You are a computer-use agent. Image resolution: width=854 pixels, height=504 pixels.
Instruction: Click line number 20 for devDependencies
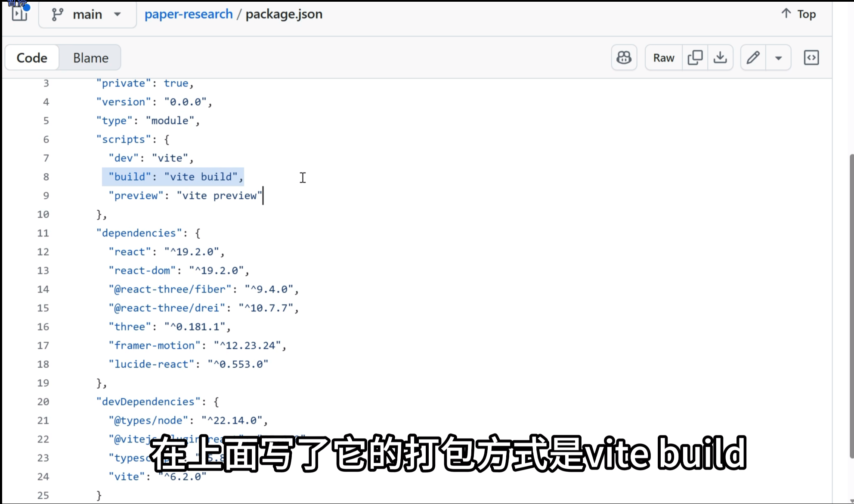[x=43, y=402]
